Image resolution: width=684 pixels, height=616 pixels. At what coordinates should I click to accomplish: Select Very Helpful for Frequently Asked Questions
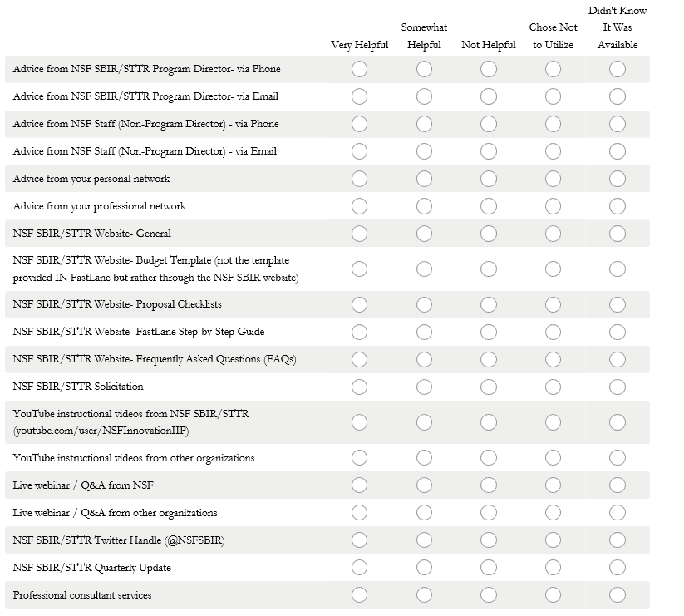pyautogui.click(x=359, y=360)
